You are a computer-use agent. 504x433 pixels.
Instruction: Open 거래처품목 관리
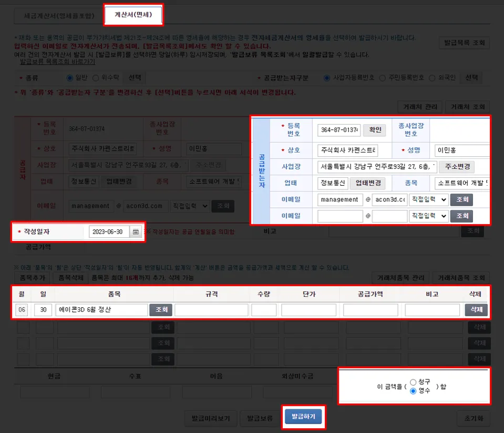coord(400,278)
